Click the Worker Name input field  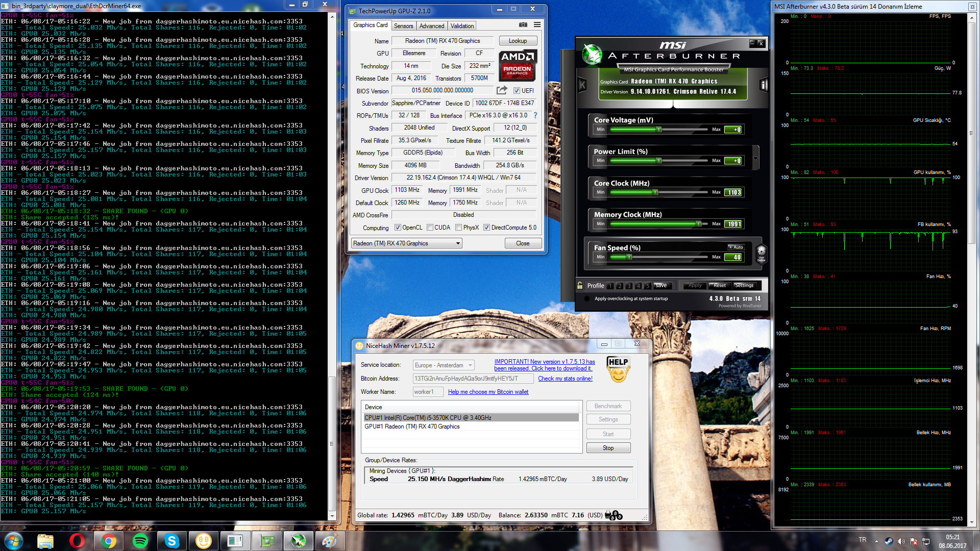[427, 392]
